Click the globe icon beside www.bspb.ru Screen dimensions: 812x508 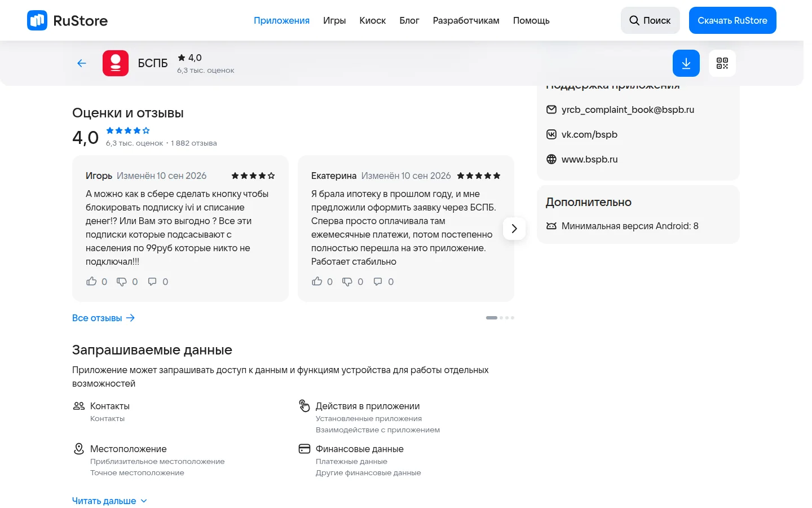click(x=551, y=159)
